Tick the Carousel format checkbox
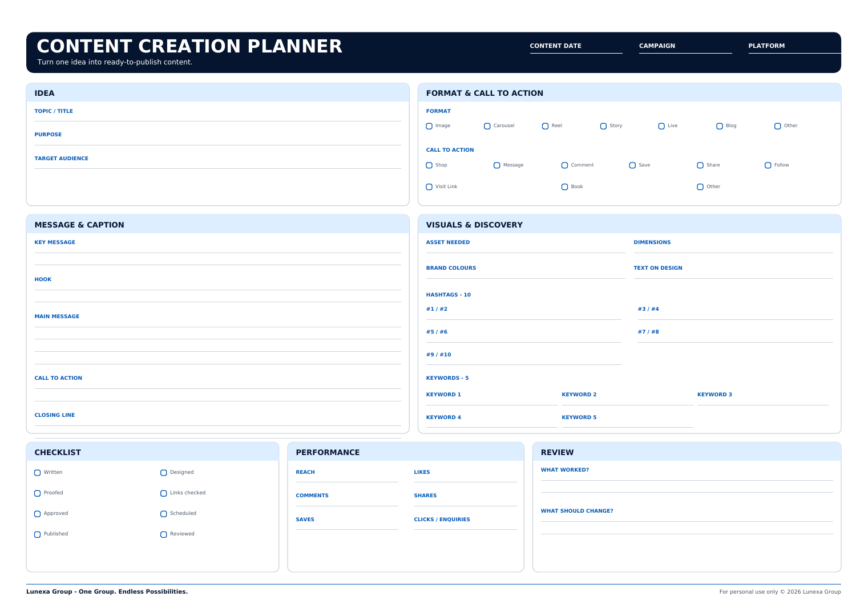868x613 pixels. (487, 126)
